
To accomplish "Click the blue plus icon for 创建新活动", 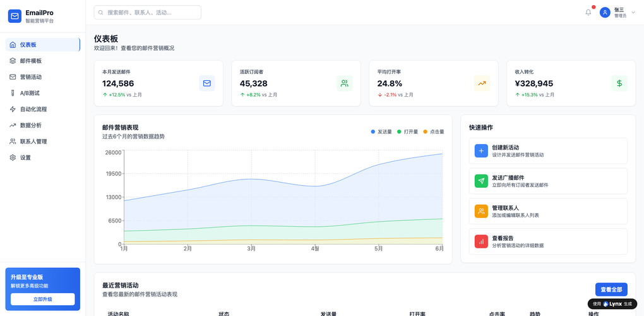I will (481, 151).
